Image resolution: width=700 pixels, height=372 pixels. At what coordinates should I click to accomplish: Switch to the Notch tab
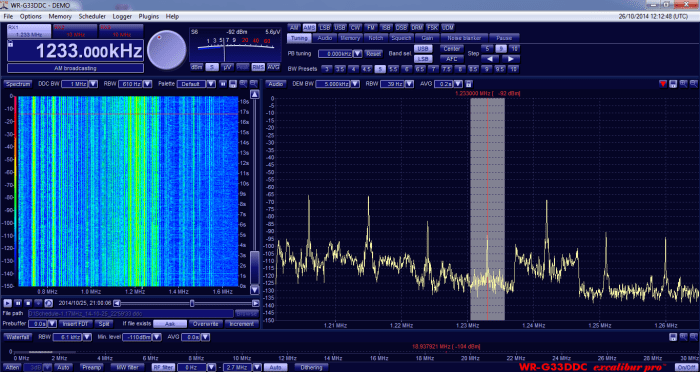point(376,38)
